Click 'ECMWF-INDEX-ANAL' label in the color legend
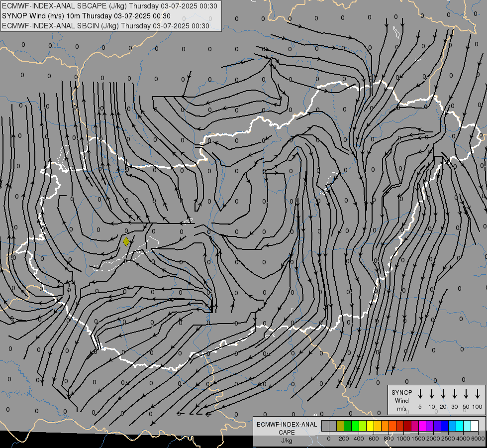The image size is (487, 448). (287, 425)
